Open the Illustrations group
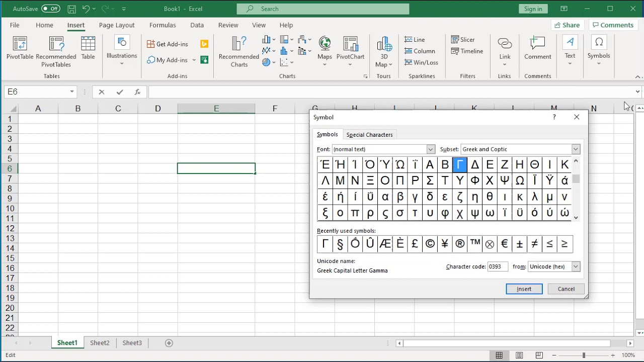 (122, 51)
